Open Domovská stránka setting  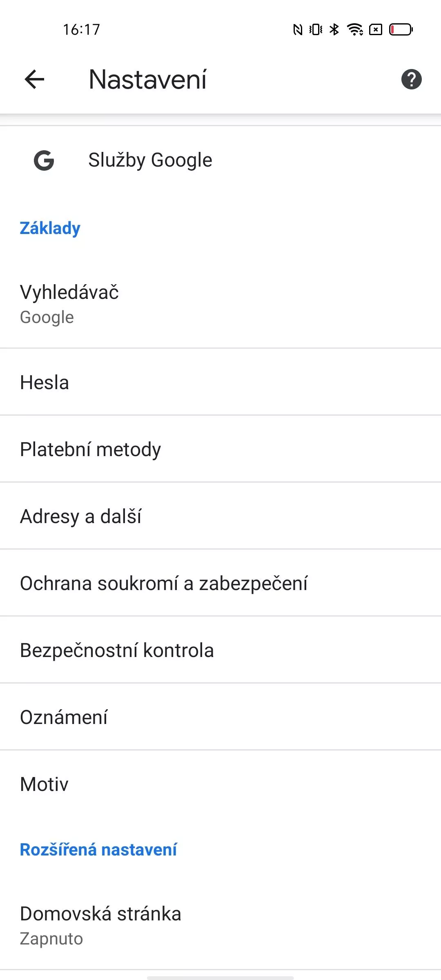pos(220,926)
